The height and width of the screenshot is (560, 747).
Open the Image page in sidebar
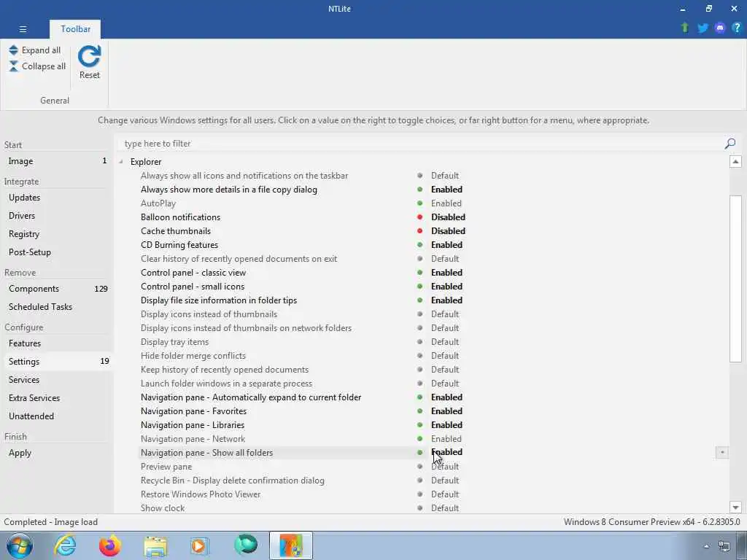(57, 161)
